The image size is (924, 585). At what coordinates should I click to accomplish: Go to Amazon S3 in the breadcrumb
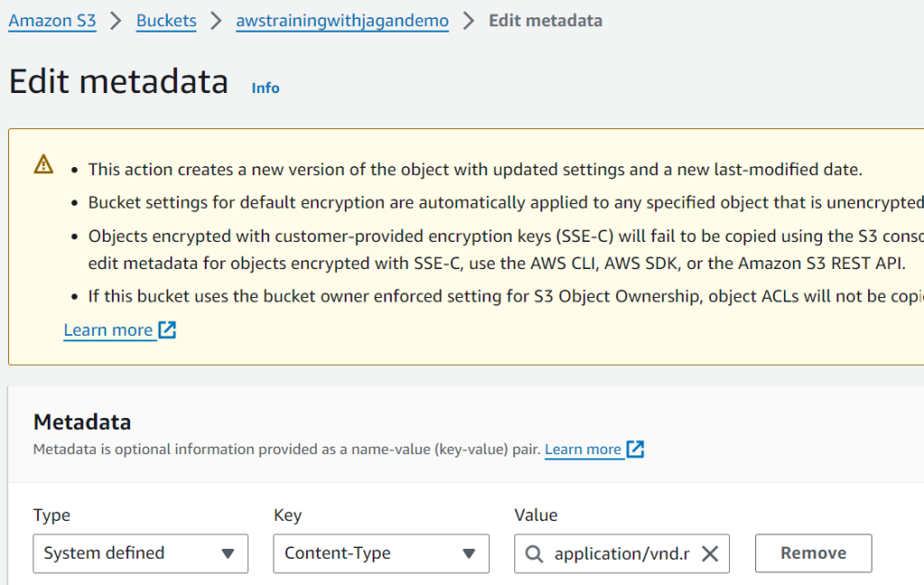pos(52,21)
